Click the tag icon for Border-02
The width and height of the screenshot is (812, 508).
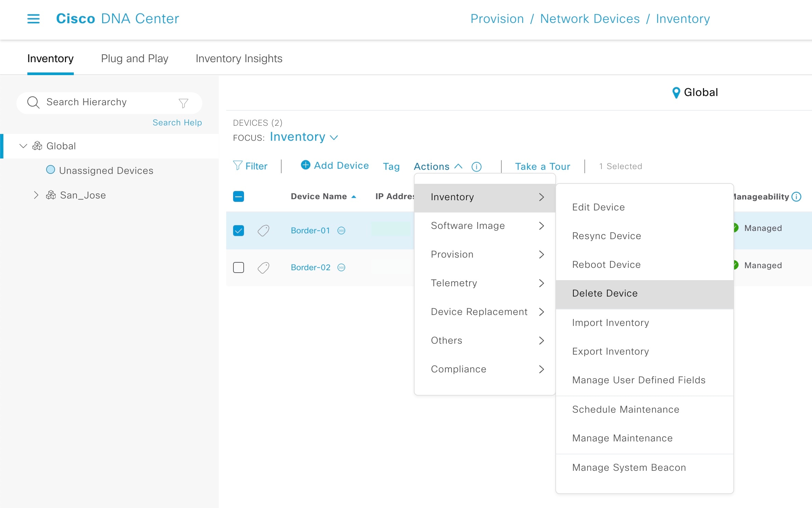[263, 267]
